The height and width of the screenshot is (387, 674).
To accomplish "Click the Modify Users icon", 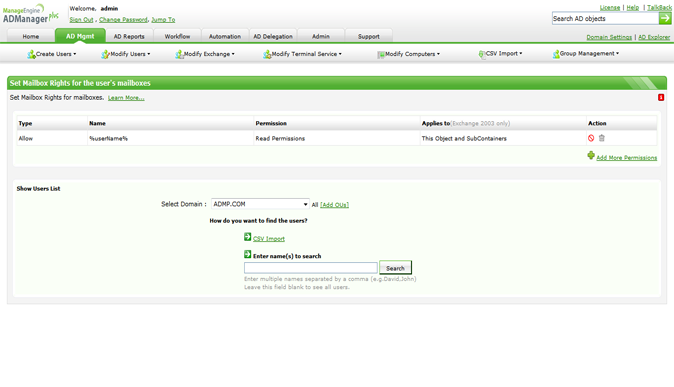I will click(x=105, y=54).
